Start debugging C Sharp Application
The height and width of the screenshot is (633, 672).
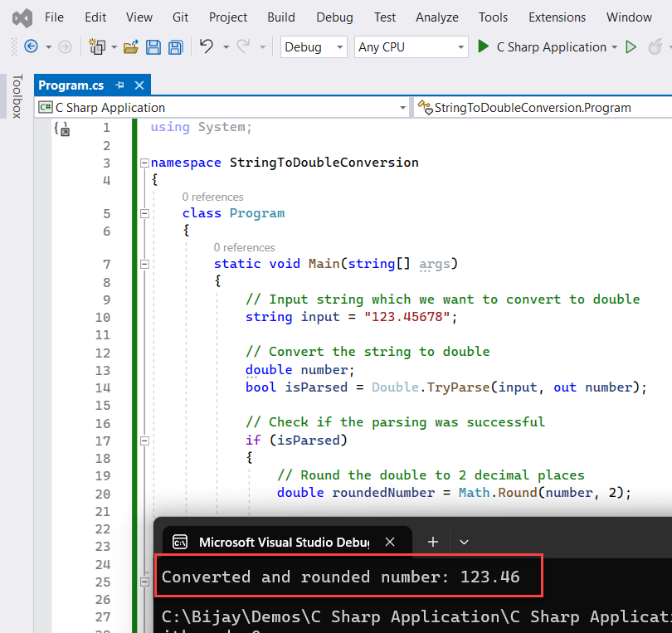pyautogui.click(x=485, y=47)
